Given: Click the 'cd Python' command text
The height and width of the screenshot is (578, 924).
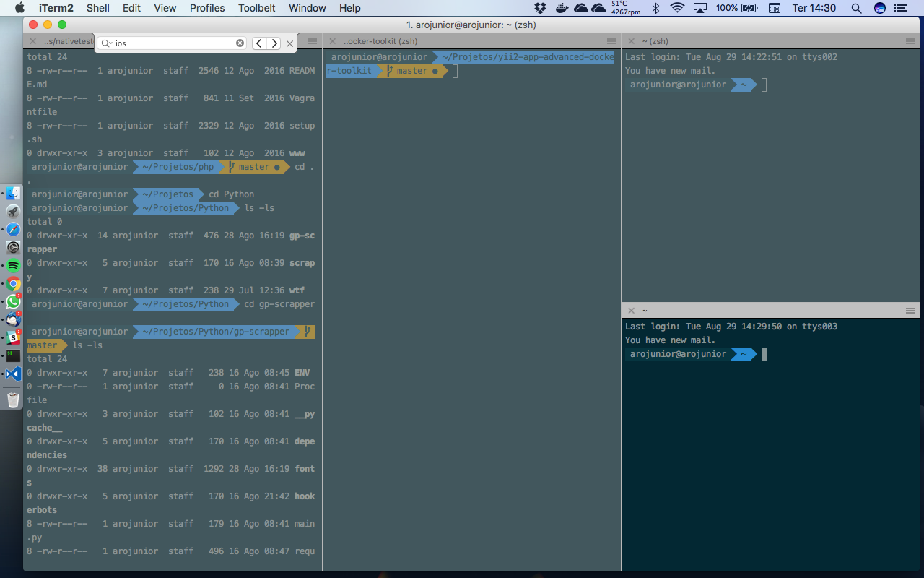Looking at the screenshot, I should (232, 194).
